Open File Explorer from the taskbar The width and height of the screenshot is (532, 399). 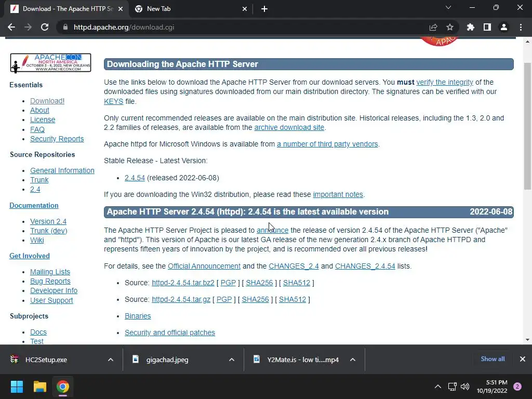[x=39, y=387]
